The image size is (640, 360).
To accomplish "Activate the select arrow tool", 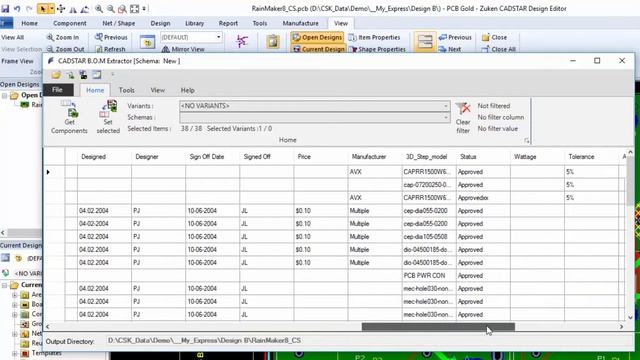I will 42,9.
